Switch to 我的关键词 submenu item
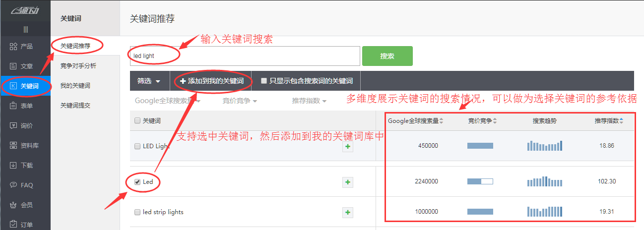This screenshot has width=644, height=230. pyautogui.click(x=75, y=86)
